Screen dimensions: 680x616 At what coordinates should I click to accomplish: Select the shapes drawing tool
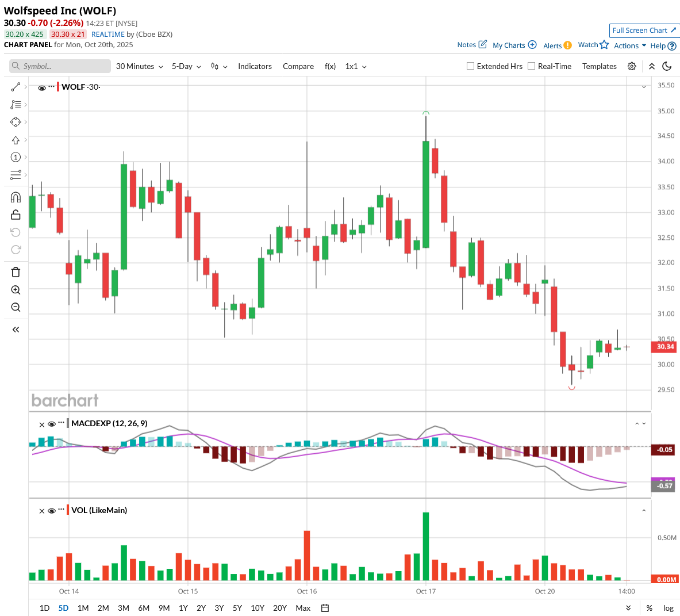pyautogui.click(x=16, y=123)
